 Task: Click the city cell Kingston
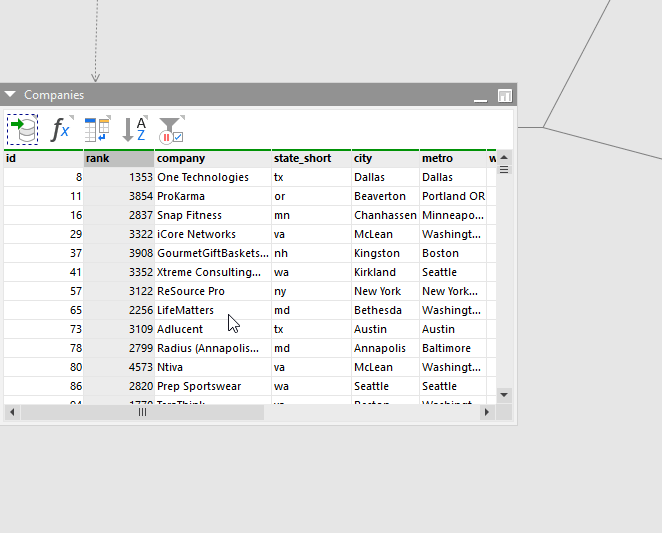tap(385, 253)
